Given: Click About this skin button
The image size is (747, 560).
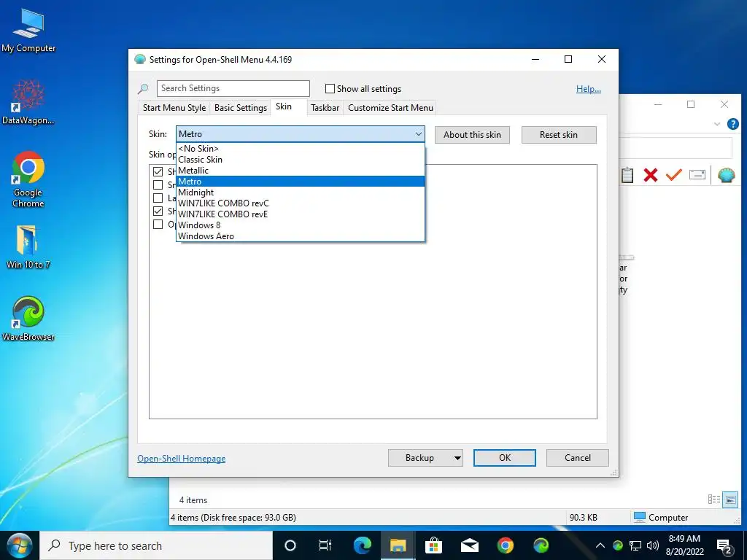Looking at the screenshot, I should (x=472, y=135).
